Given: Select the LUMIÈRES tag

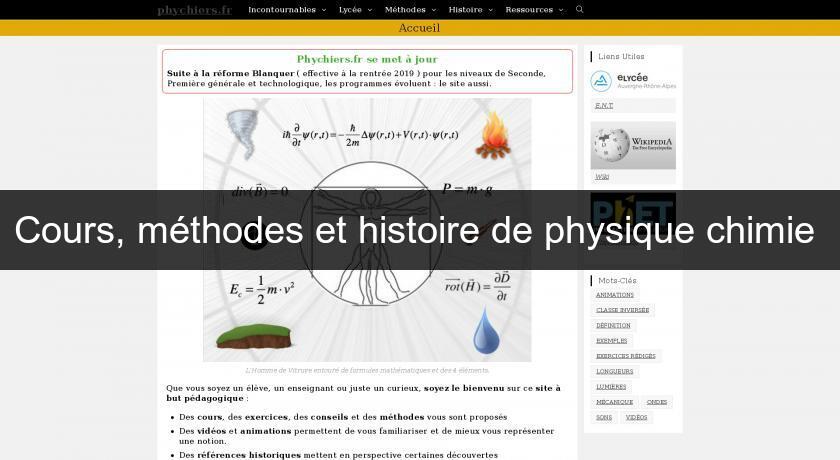Looking at the screenshot, I should click(611, 387).
